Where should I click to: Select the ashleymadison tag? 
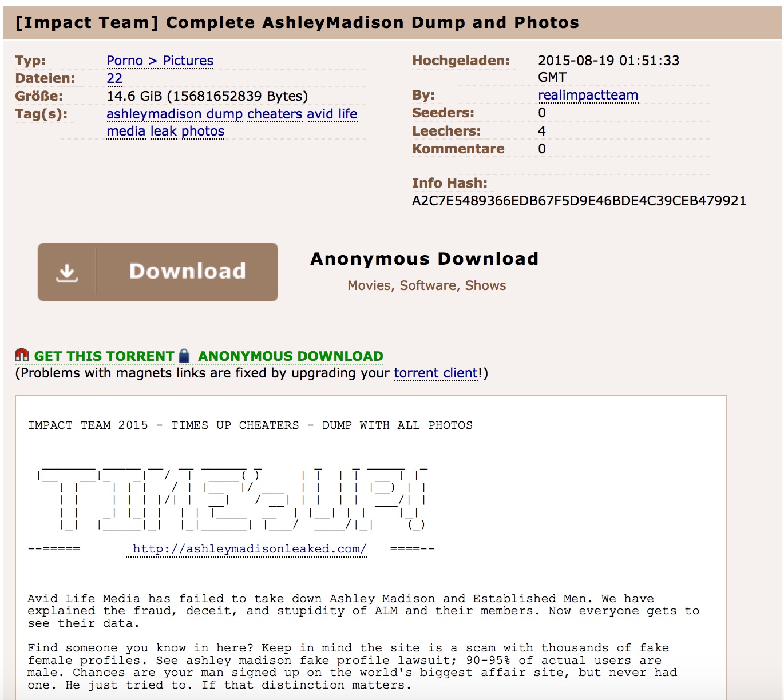pyautogui.click(x=154, y=114)
